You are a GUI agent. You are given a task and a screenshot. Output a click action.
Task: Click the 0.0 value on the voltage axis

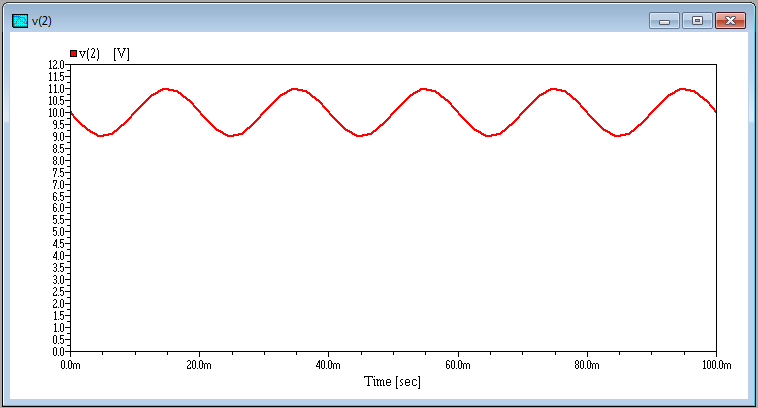[58, 351]
